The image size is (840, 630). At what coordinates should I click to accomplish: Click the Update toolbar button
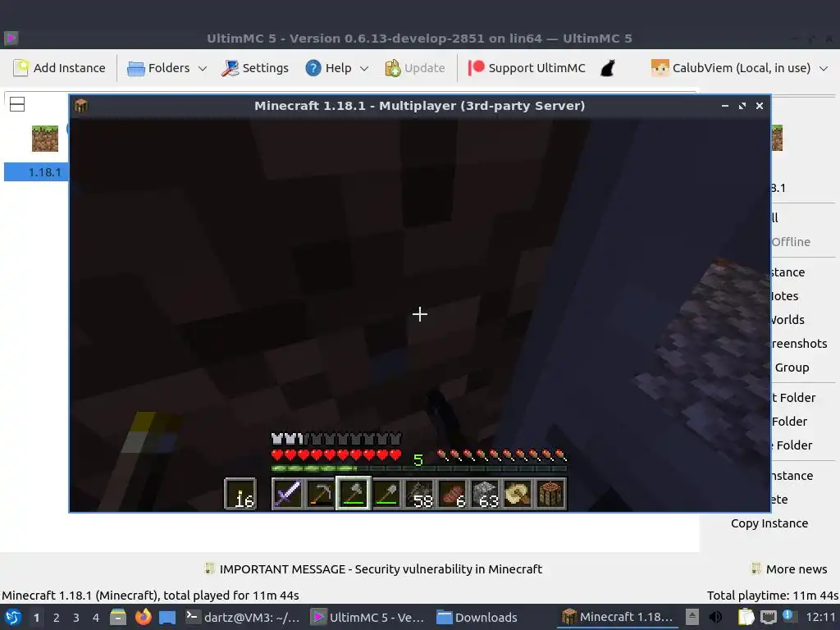[x=414, y=68]
